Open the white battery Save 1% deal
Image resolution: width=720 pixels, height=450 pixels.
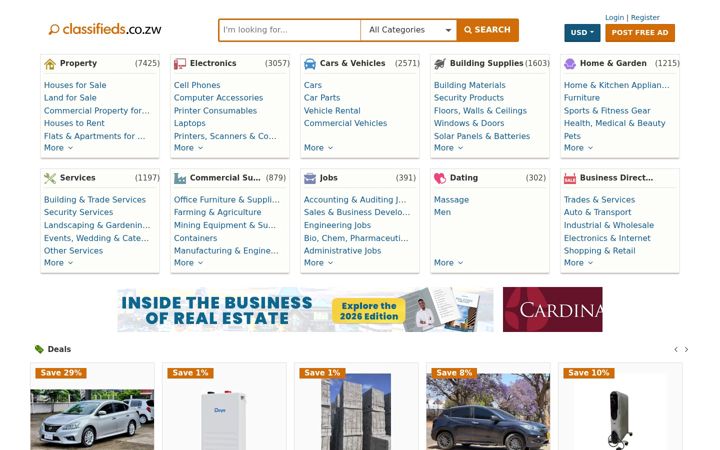point(224,407)
